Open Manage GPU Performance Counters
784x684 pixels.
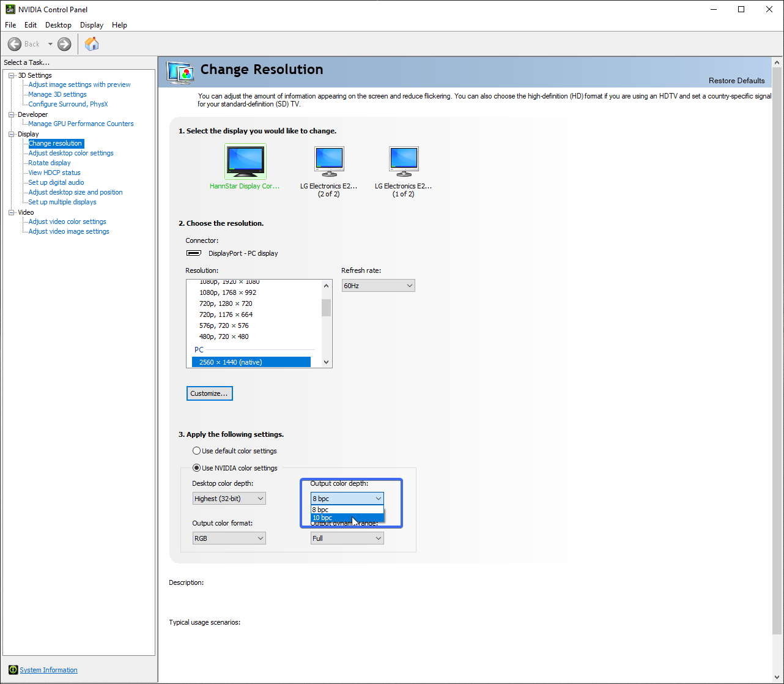[x=81, y=124]
